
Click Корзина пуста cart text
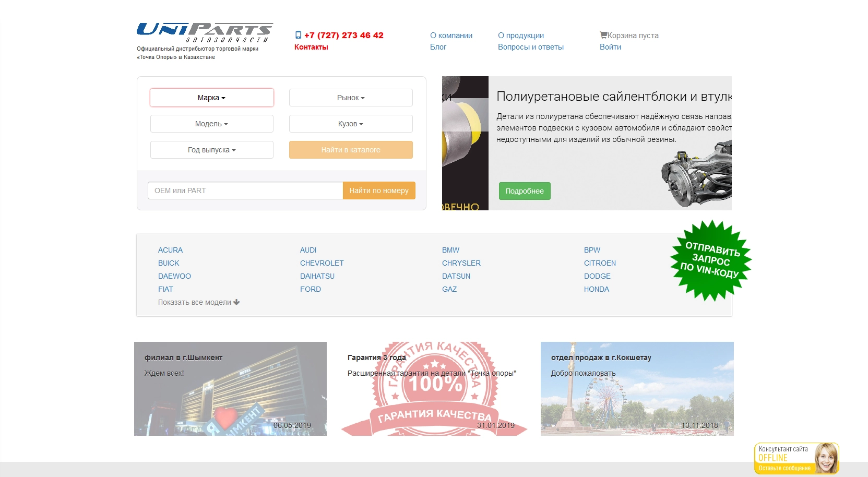[633, 35]
